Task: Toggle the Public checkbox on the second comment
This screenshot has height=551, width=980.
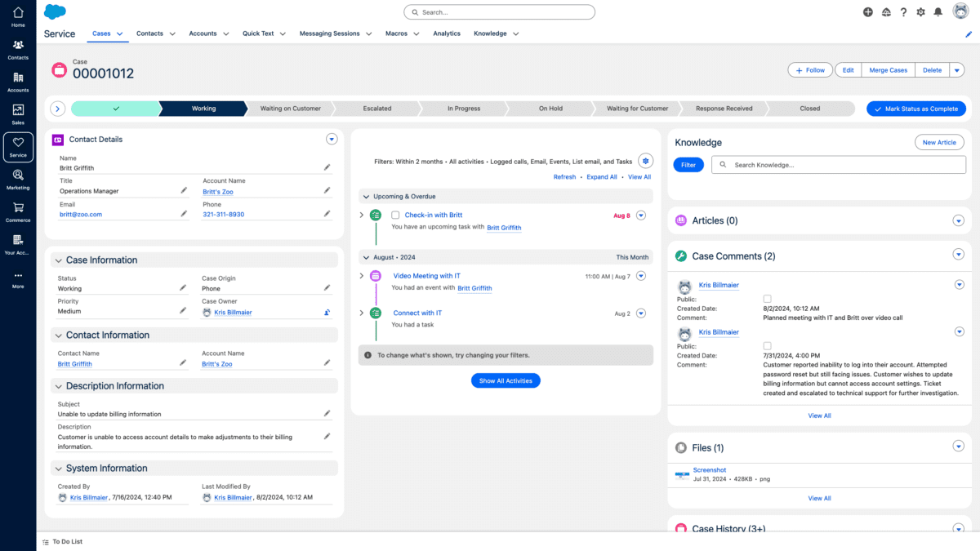Action: click(x=765, y=345)
